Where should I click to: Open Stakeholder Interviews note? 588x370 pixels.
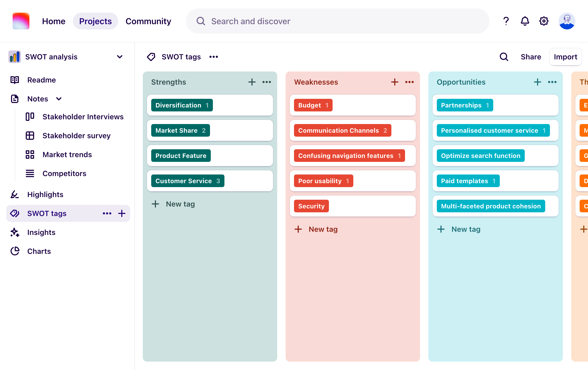(83, 117)
